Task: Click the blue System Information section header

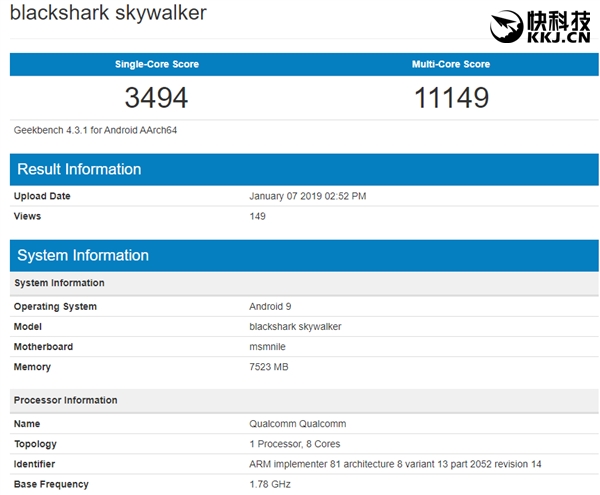Action: 304,256
